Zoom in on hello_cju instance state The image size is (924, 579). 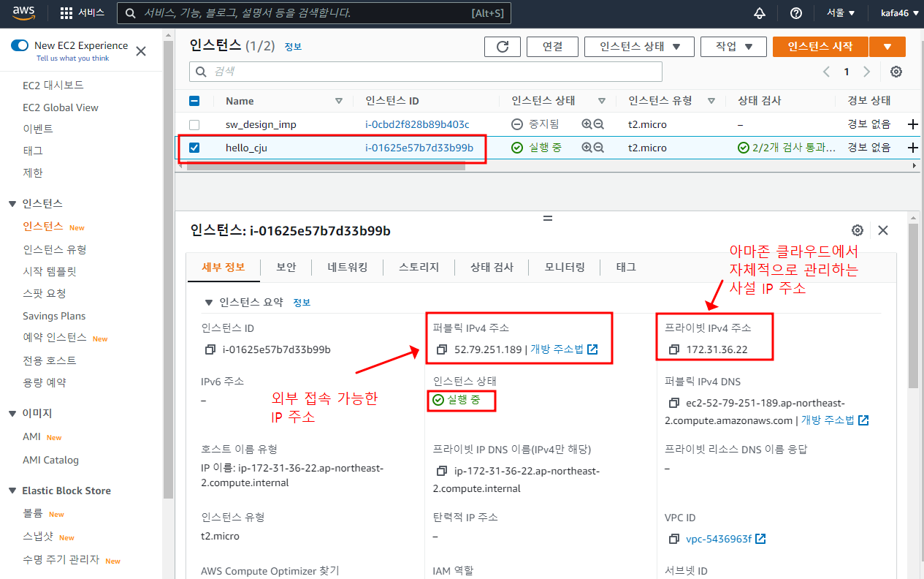pyautogui.click(x=587, y=148)
